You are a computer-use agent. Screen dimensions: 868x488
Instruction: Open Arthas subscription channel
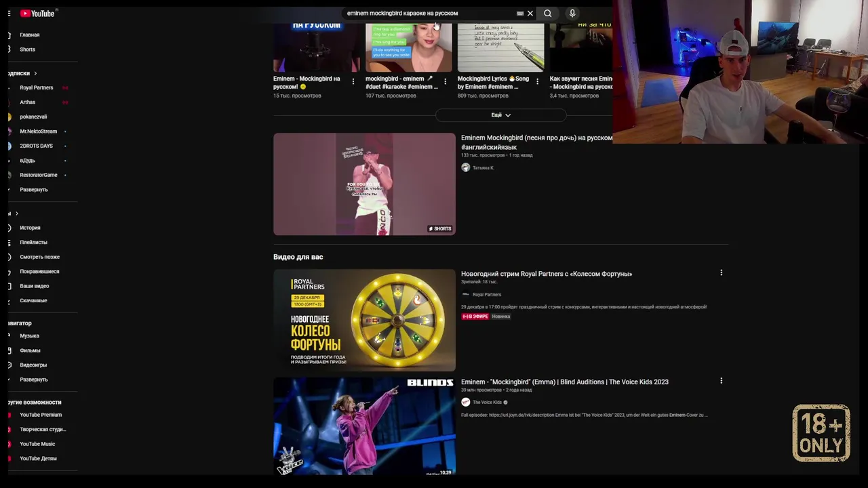27,102
